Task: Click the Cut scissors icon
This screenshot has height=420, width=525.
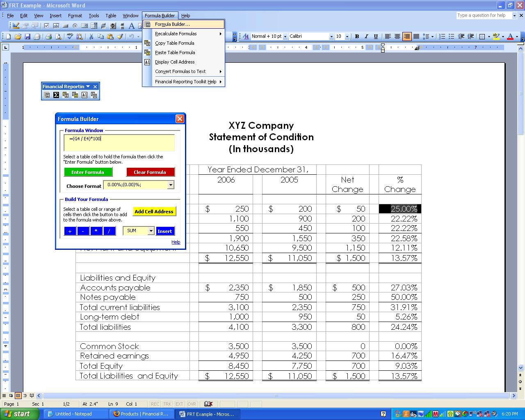Action: [x=91, y=37]
